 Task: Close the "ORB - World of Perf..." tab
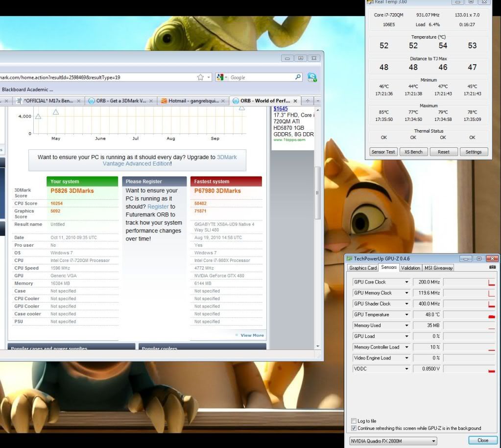coord(295,101)
